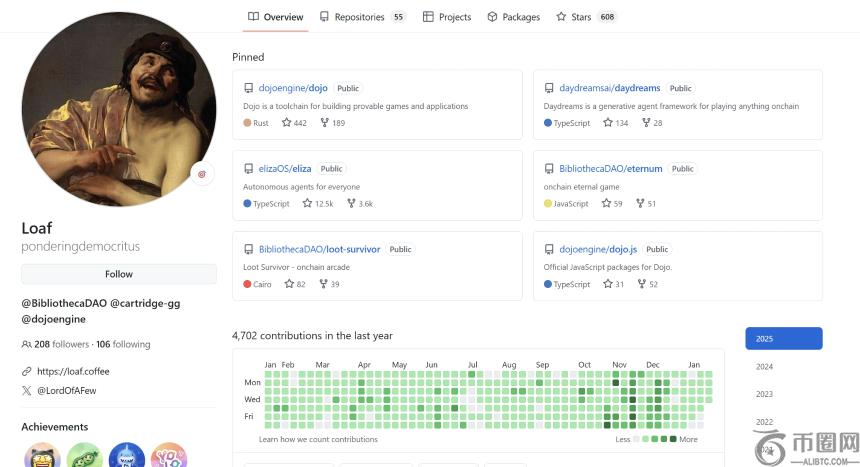This screenshot has height=467, width=860.
Task: Click the star icon of dojoengine/dojo
Action: [x=286, y=122]
